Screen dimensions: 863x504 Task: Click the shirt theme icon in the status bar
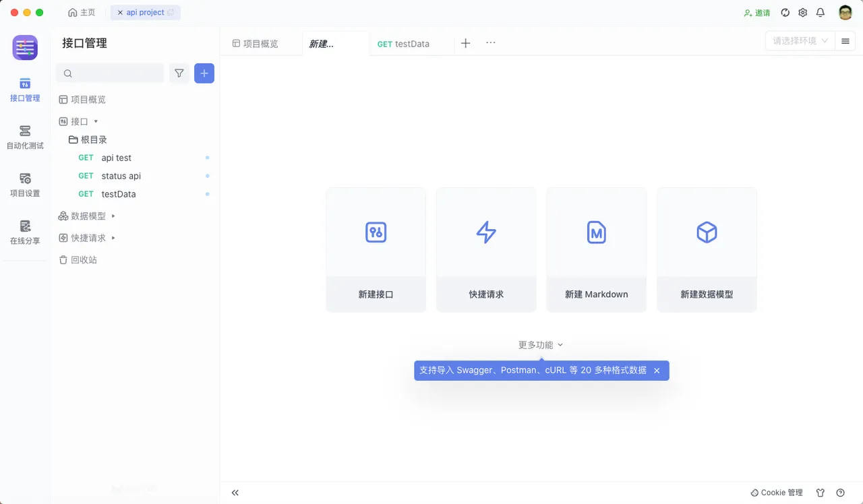coord(821,493)
